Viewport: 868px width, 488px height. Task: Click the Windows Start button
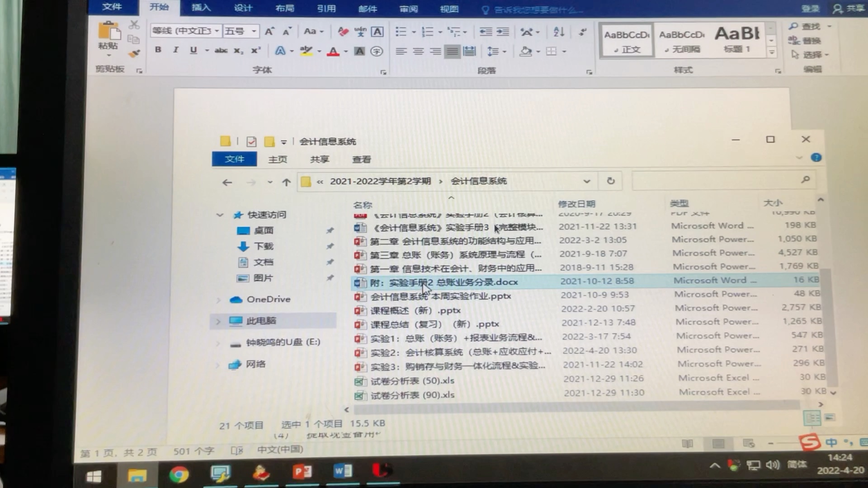(94, 476)
